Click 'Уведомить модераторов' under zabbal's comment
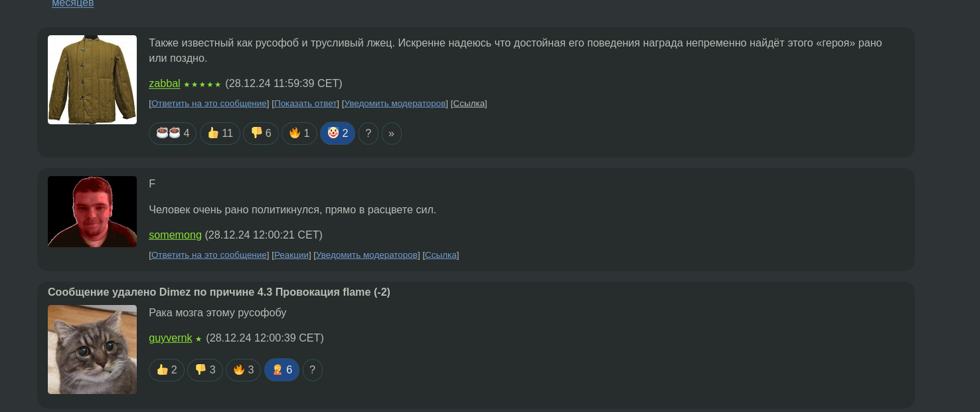The width and height of the screenshot is (980, 412). [395, 104]
